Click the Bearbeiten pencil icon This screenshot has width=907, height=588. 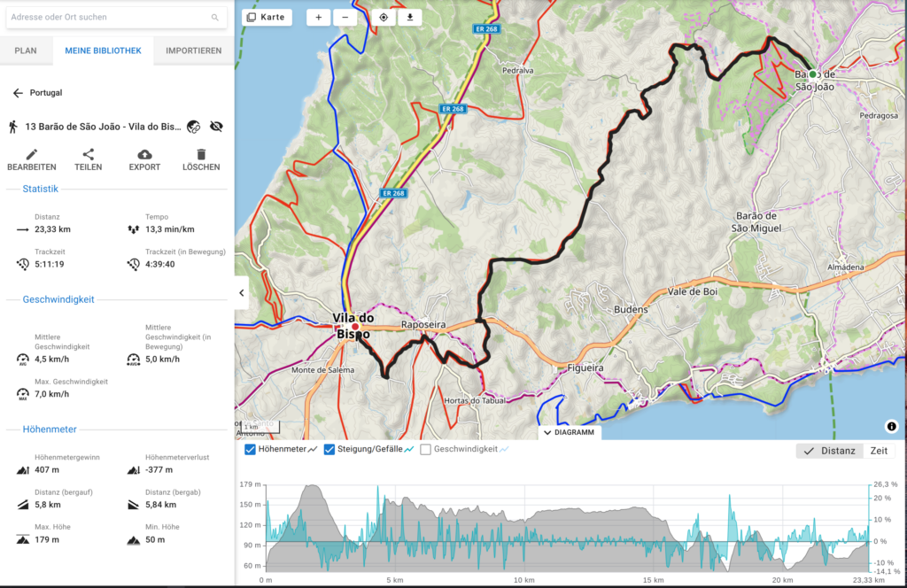pyautogui.click(x=32, y=155)
